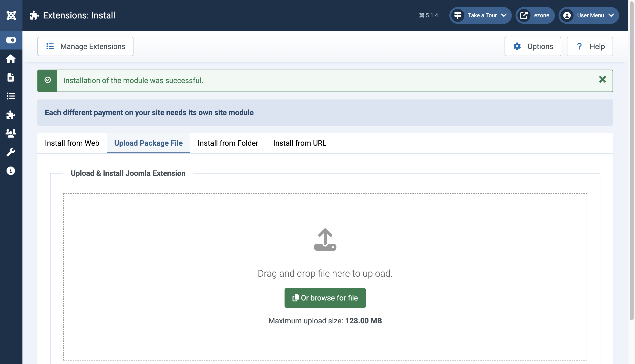
Task: Open the ezone site preview
Action: click(x=535, y=15)
